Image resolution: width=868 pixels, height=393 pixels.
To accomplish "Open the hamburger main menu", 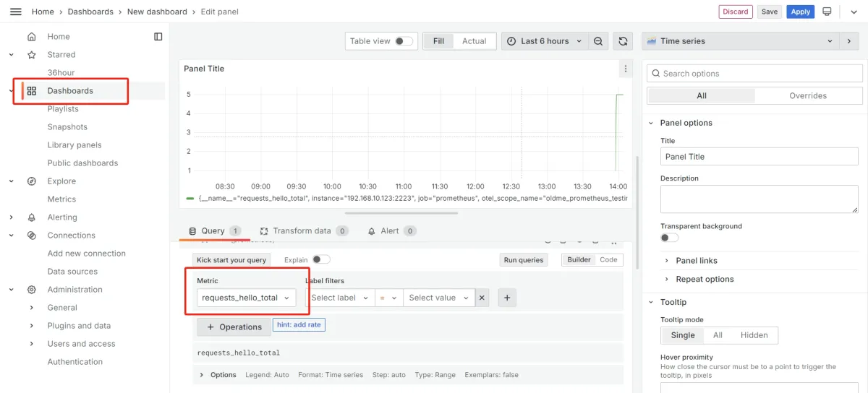I will (15, 12).
